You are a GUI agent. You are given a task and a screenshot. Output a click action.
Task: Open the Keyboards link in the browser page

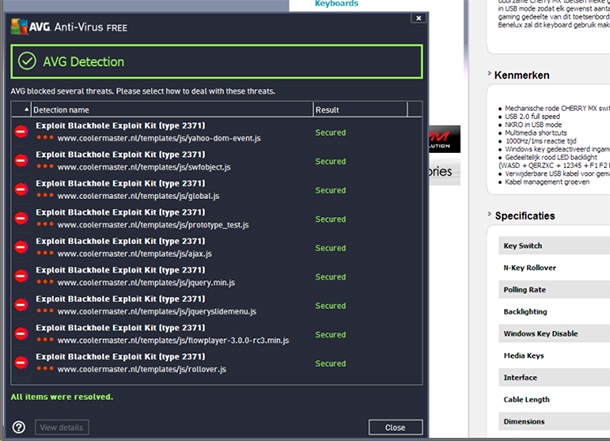337,4
